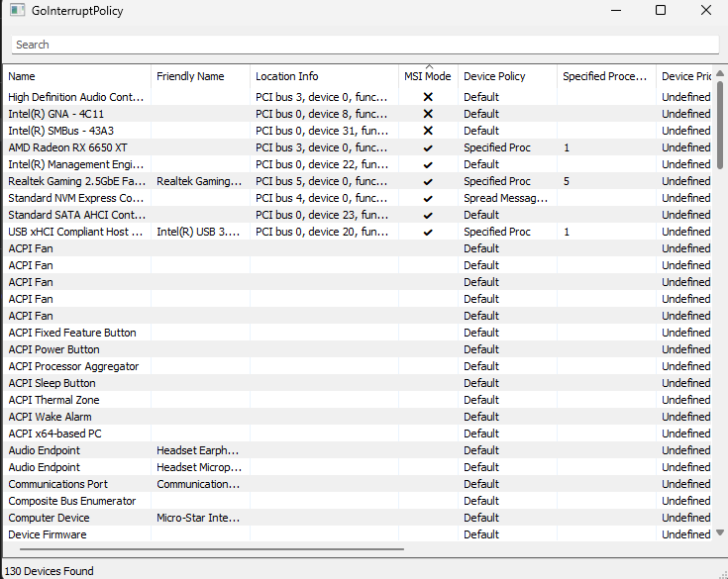Viewport: 728px width, 579px height.
Task: Click Specified Proc policy for AMD Radeon
Action: (507, 147)
